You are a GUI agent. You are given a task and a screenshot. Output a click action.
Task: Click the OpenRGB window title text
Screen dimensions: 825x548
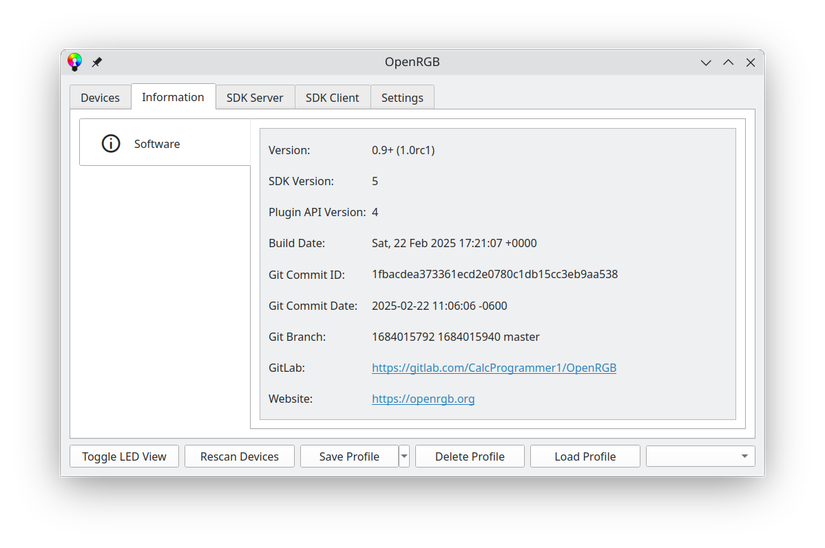tap(412, 62)
